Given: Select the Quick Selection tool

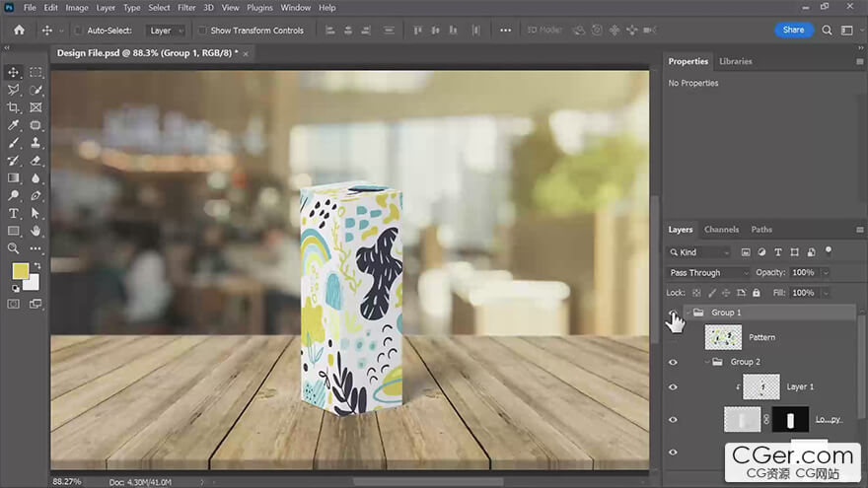Looking at the screenshot, I should 36,90.
